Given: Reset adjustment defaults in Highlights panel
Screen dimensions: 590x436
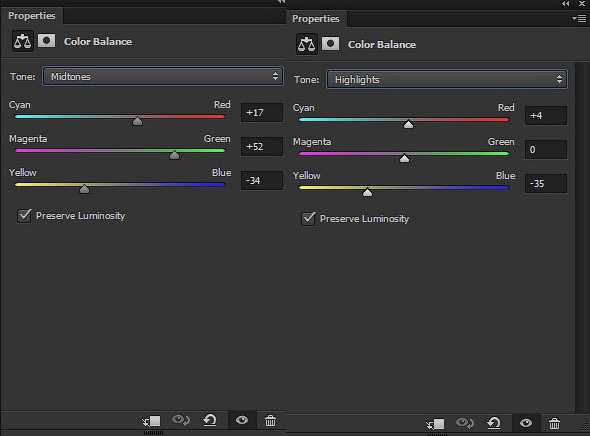Looking at the screenshot, I should 494,423.
